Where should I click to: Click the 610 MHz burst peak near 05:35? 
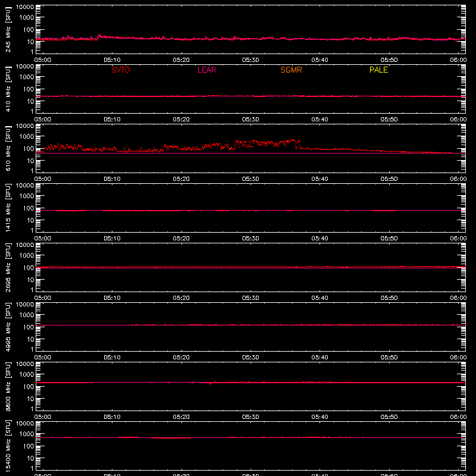[x=293, y=140]
